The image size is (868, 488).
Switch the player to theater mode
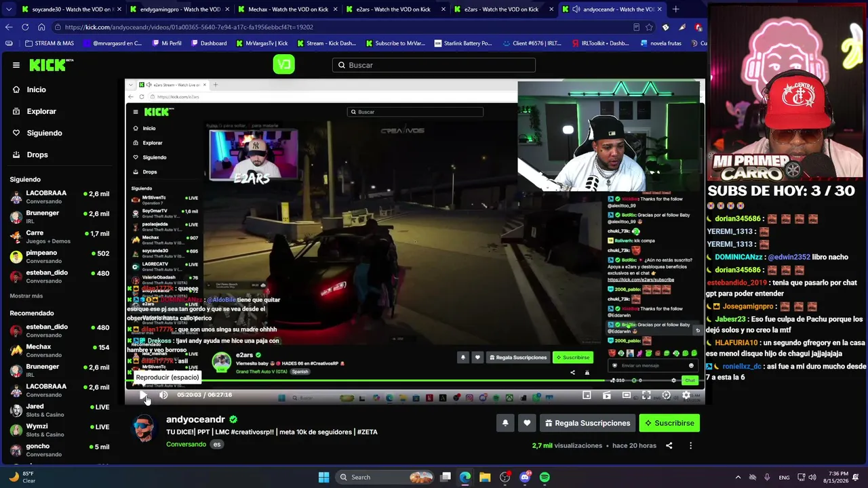(x=627, y=395)
